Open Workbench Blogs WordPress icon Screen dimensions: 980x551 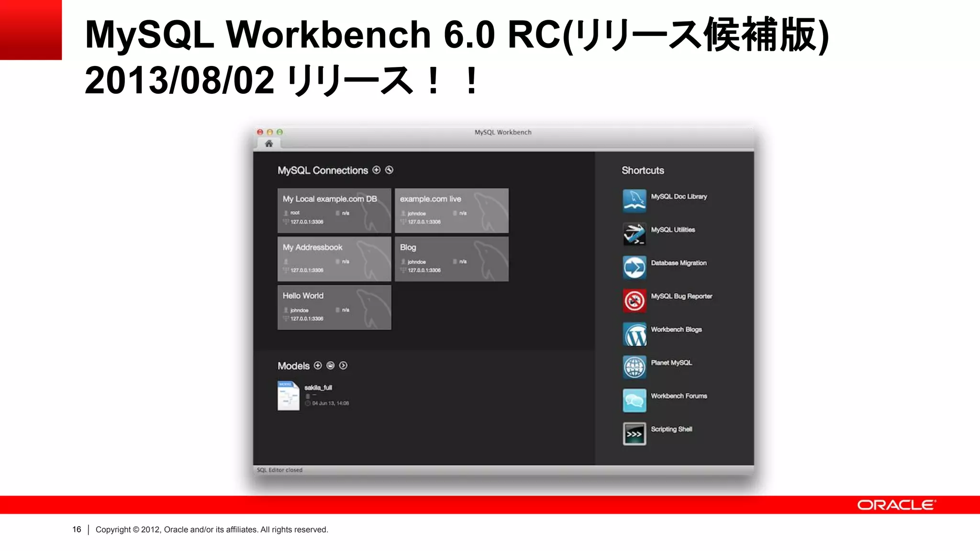click(x=635, y=334)
